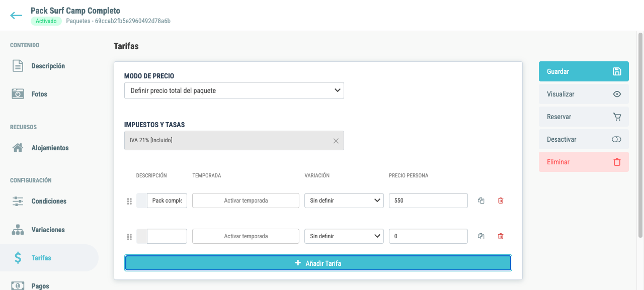Grab the drag handle of first rate row
The image size is (644, 290).
129,201
